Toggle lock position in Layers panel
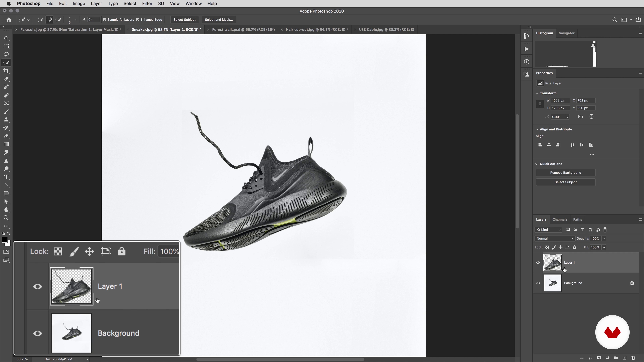The width and height of the screenshot is (644, 362). tap(560, 247)
